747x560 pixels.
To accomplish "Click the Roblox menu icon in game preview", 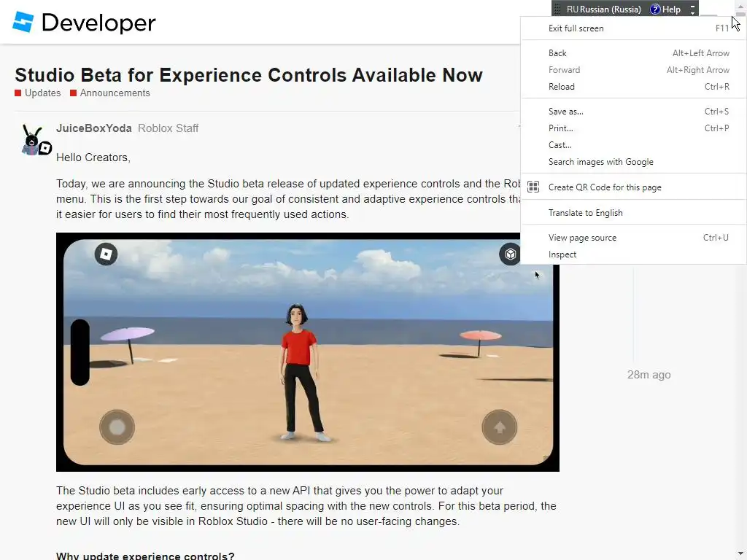I will tap(106, 254).
